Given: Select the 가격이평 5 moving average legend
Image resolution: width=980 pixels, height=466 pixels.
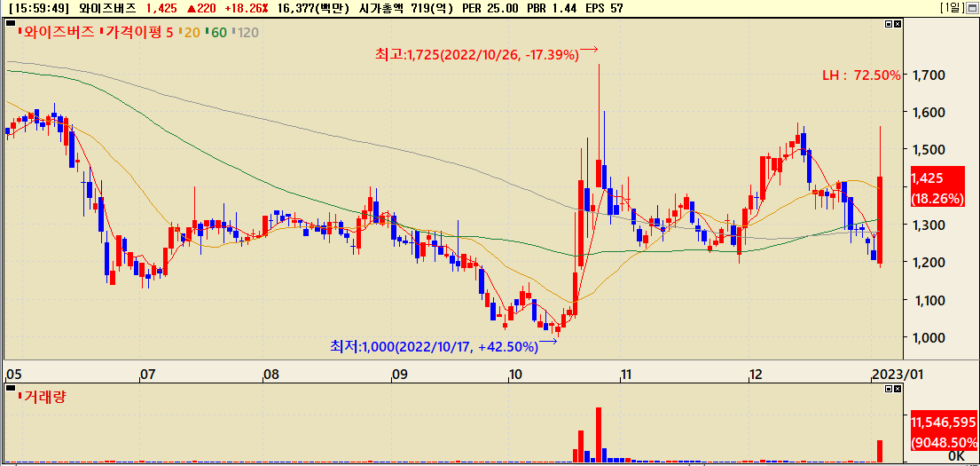Looking at the screenshot, I should click(137, 33).
